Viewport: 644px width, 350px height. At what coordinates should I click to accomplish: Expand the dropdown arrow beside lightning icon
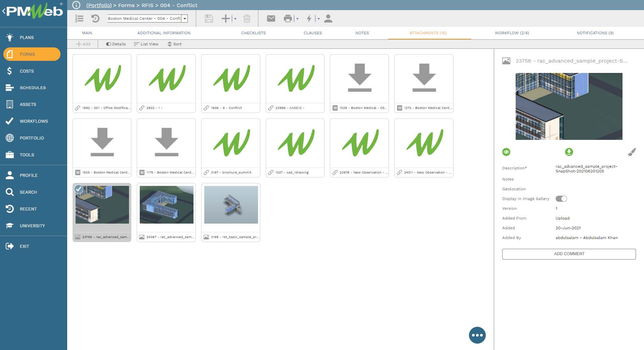click(x=318, y=19)
